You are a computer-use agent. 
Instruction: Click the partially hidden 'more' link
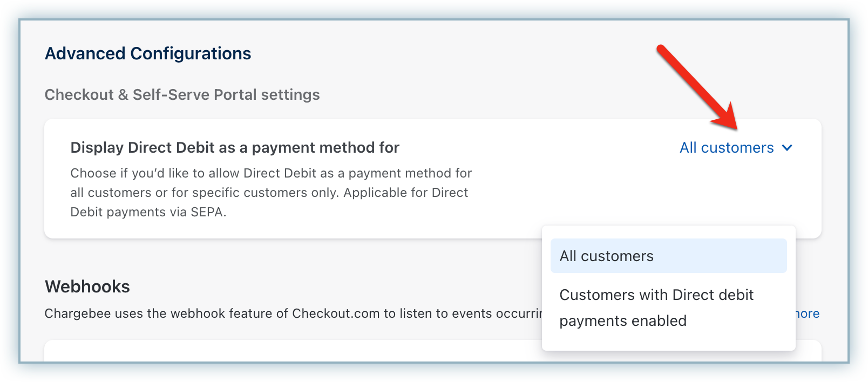pyautogui.click(x=808, y=313)
